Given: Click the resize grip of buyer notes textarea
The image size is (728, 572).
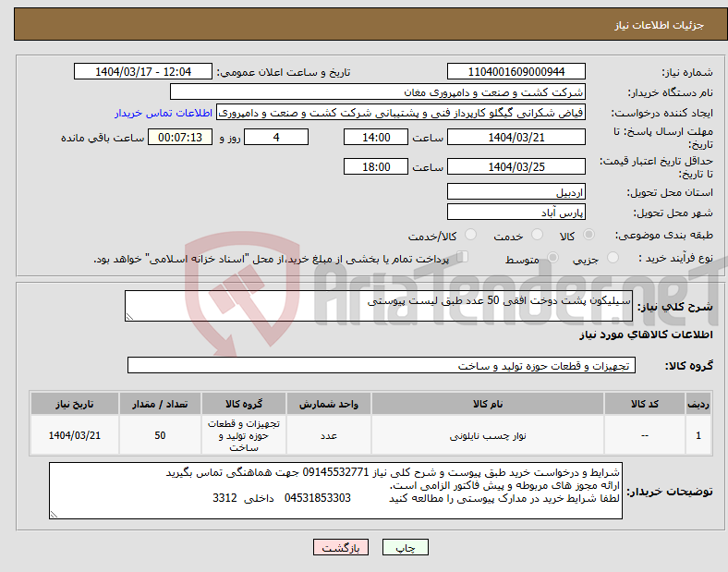Looking at the screenshot, I should 54,515.
